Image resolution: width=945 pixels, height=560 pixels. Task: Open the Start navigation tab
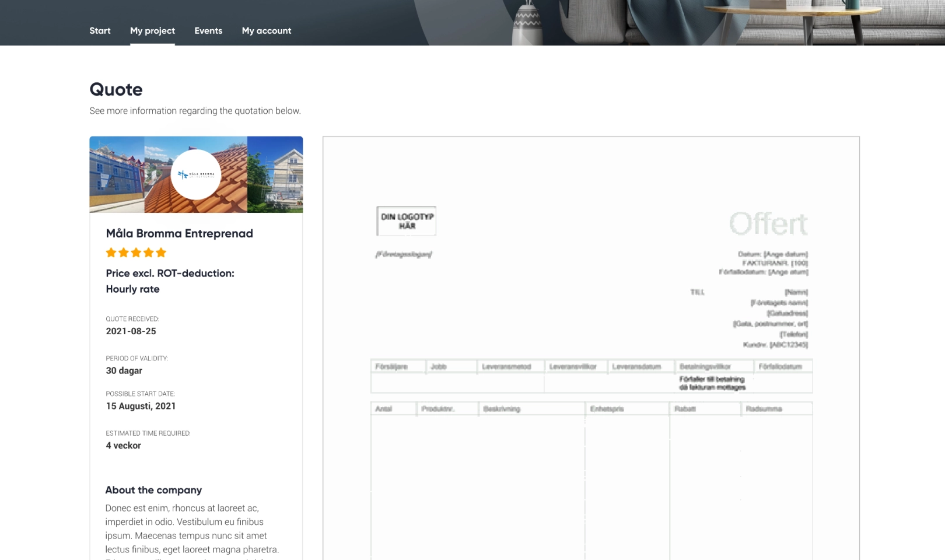tap(100, 31)
